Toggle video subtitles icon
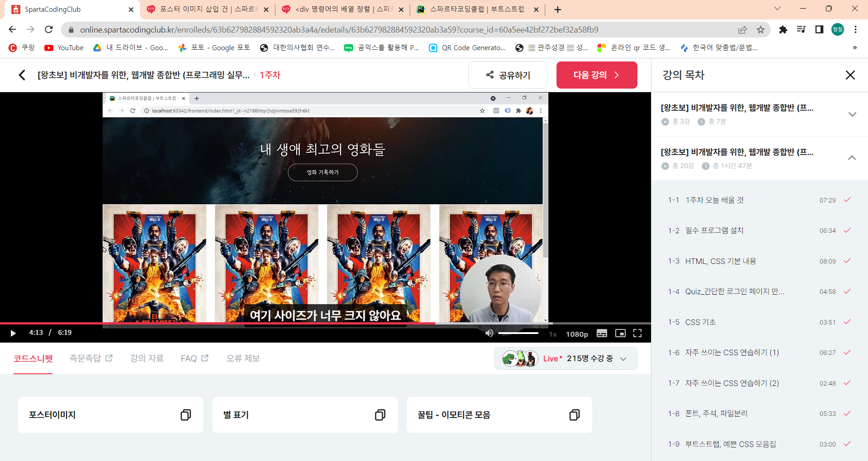Screen dimensions: 868x461 coord(602,333)
